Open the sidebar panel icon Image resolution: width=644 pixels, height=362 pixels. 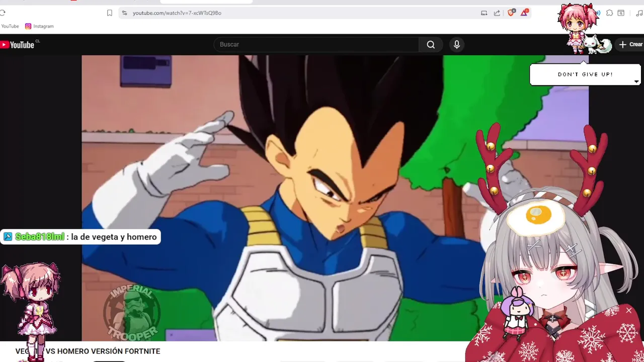pyautogui.click(x=621, y=13)
